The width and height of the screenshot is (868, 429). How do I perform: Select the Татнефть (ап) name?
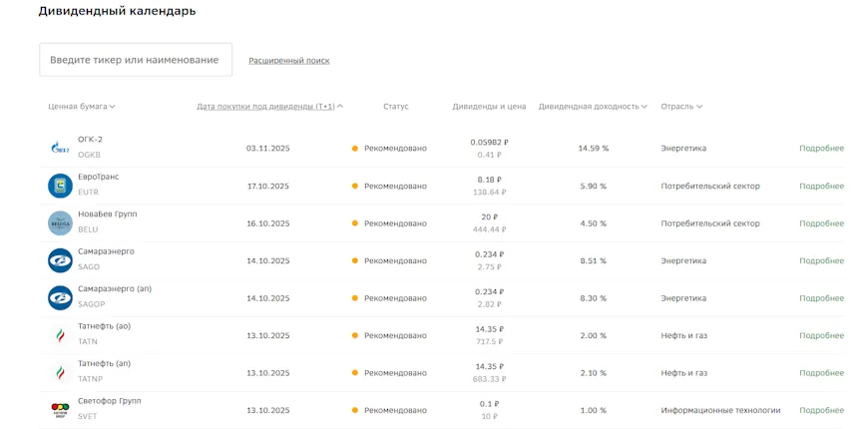pyautogui.click(x=104, y=364)
